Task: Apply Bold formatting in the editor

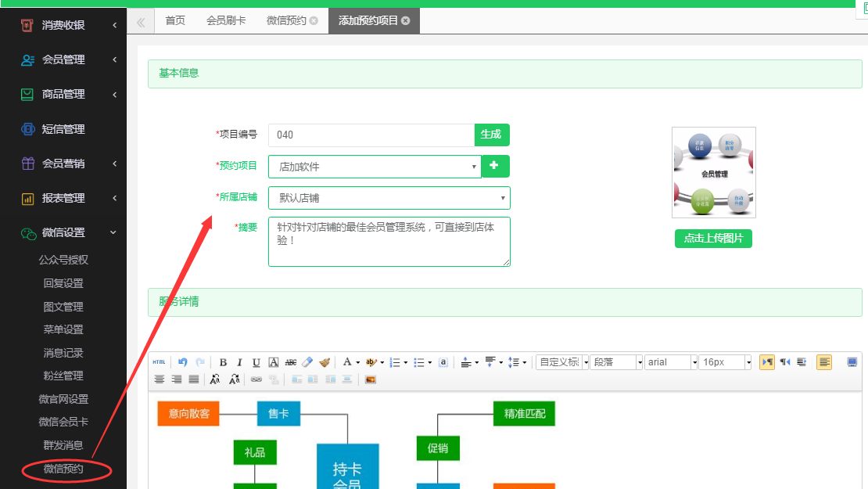Action: click(x=222, y=362)
